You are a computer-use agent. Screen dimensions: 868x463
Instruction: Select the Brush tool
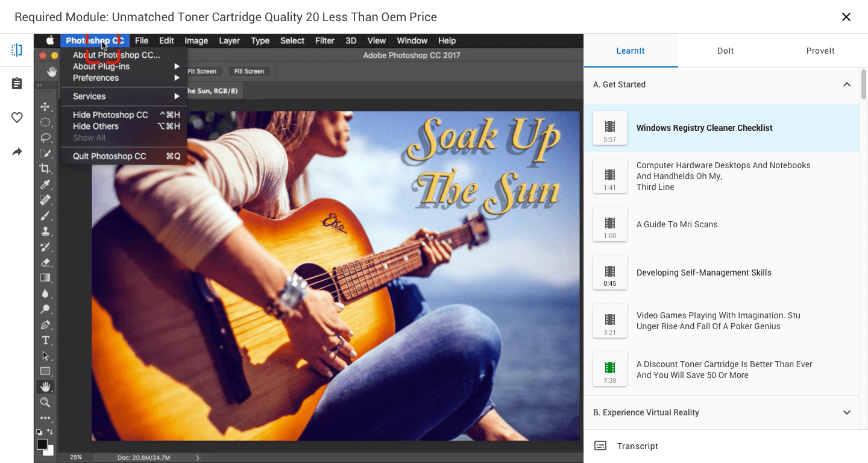[45, 215]
